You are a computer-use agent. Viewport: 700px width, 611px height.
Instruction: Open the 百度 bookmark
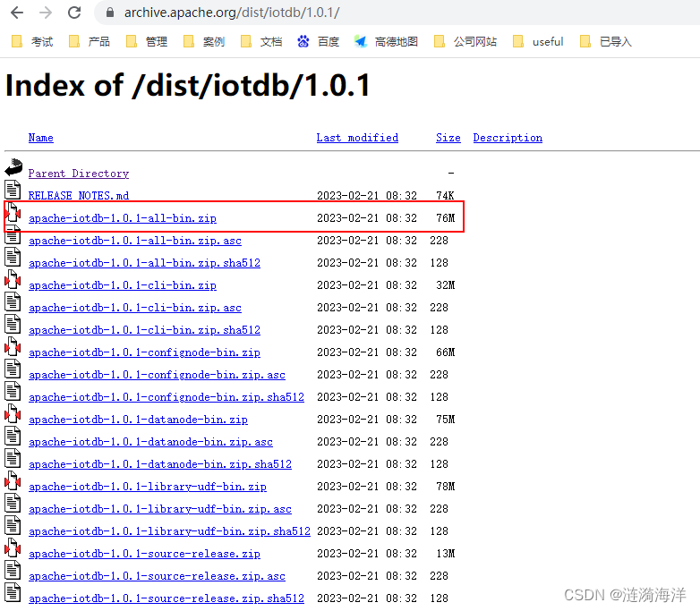(x=319, y=41)
